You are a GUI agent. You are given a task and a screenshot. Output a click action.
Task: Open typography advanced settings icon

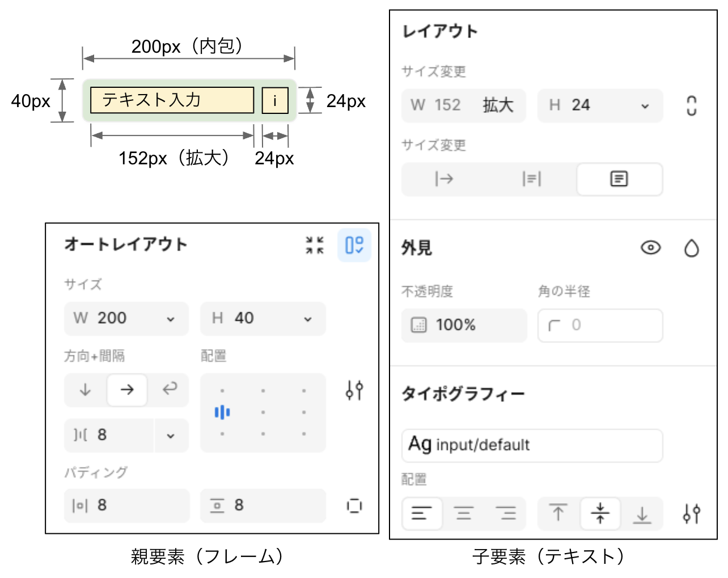click(691, 513)
